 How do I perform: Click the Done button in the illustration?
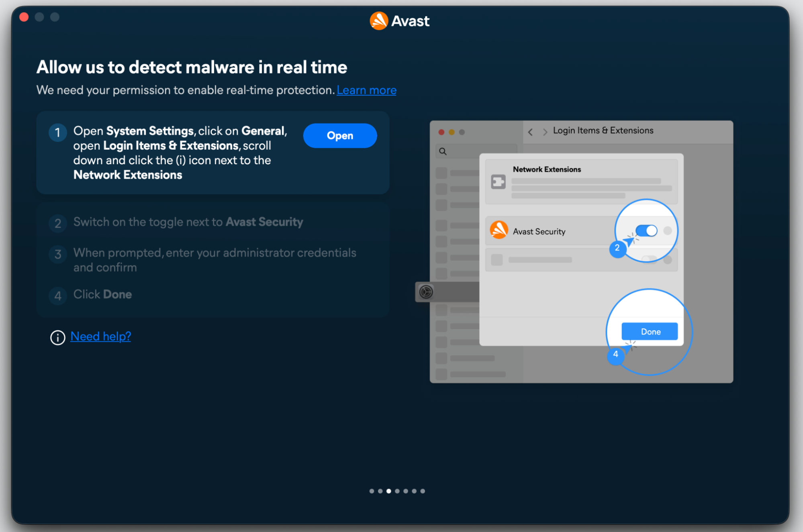[x=650, y=332]
